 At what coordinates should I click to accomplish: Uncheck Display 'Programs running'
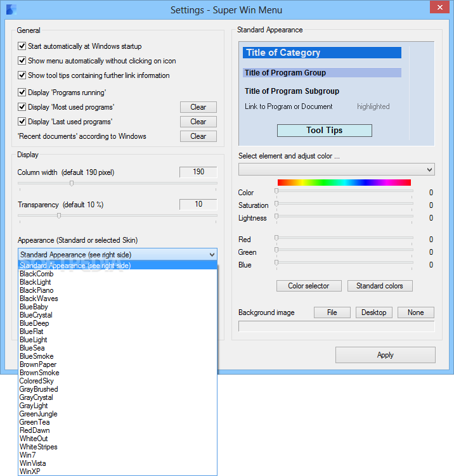[x=22, y=93]
